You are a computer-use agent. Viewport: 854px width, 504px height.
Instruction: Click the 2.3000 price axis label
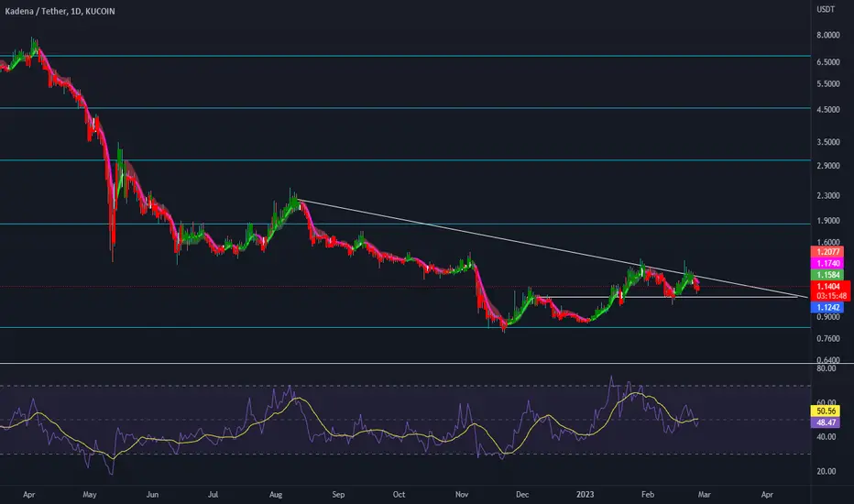tap(827, 195)
